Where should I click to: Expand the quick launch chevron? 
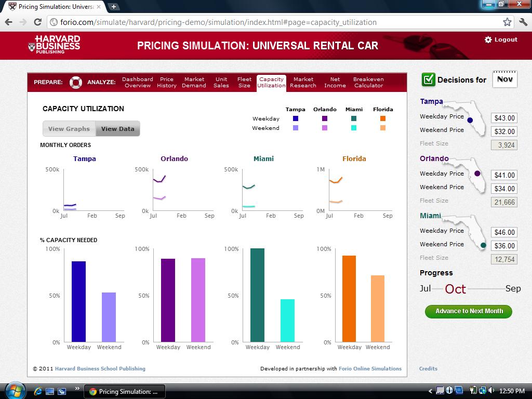pyautogui.click(x=77, y=389)
